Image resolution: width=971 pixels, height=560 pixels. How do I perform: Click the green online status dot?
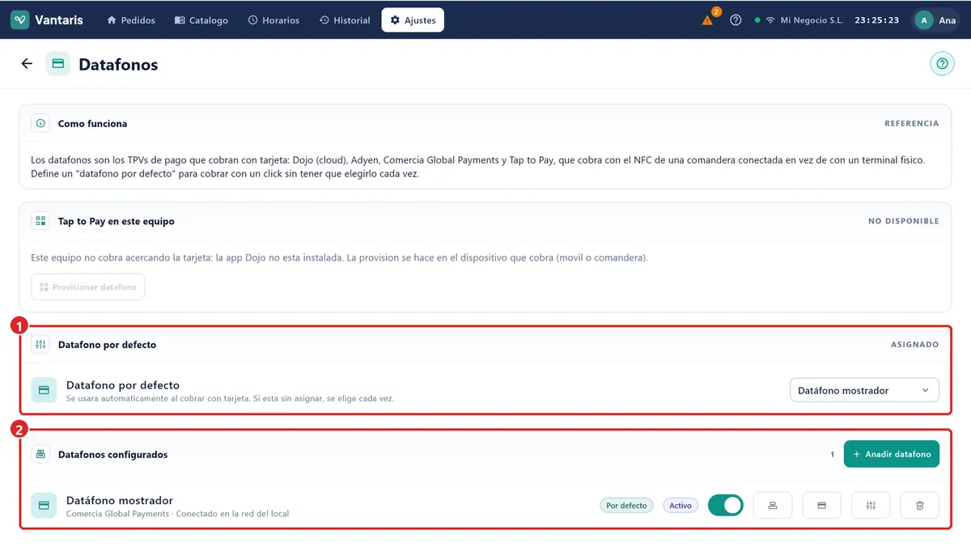pos(757,20)
